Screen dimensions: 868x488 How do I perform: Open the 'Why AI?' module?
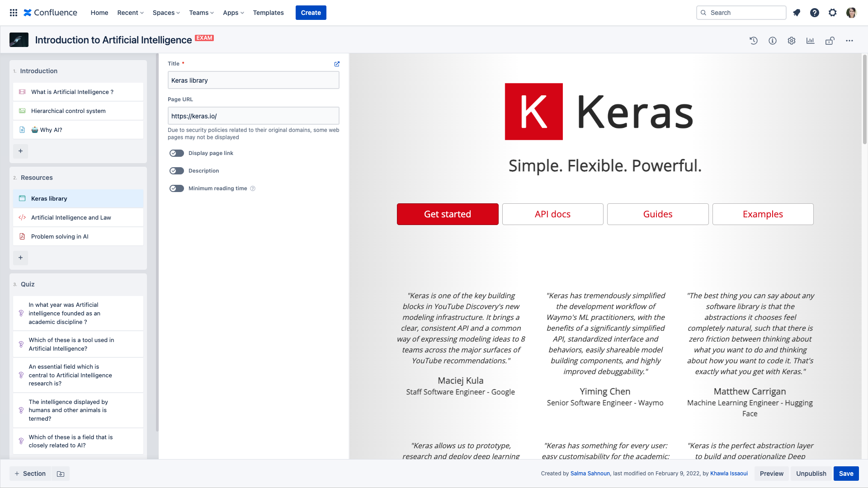pyautogui.click(x=78, y=130)
